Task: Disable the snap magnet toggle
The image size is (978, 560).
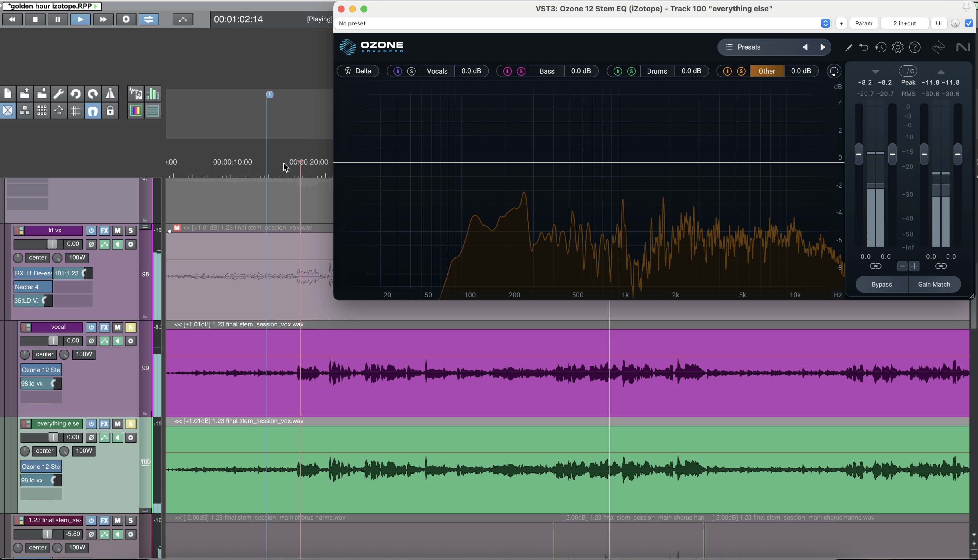Action: (93, 111)
